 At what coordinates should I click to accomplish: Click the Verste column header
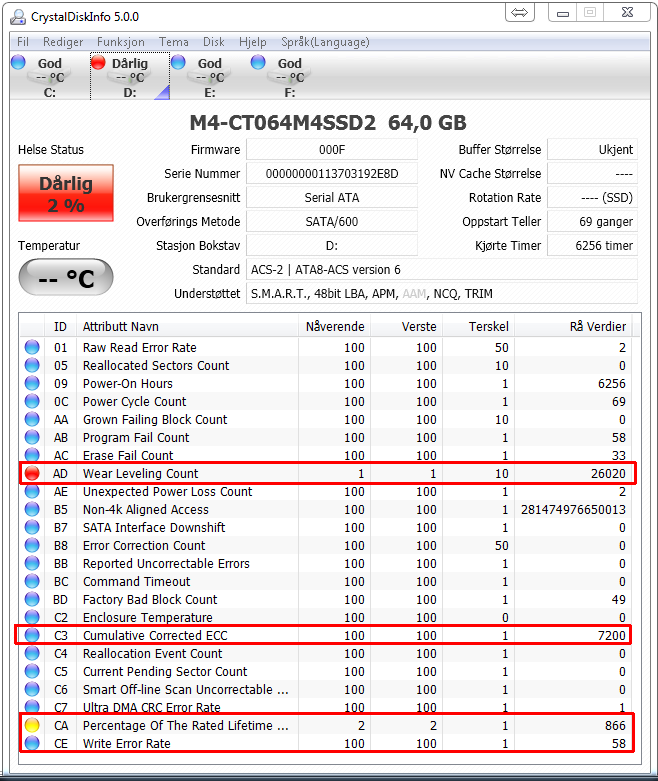(x=407, y=327)
